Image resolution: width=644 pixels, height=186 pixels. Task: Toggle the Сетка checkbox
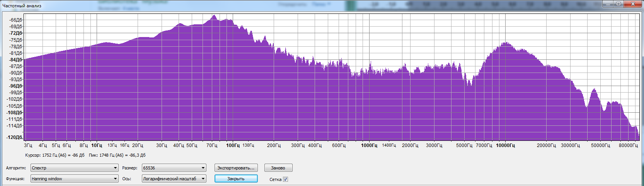click(x=285, y=179)
